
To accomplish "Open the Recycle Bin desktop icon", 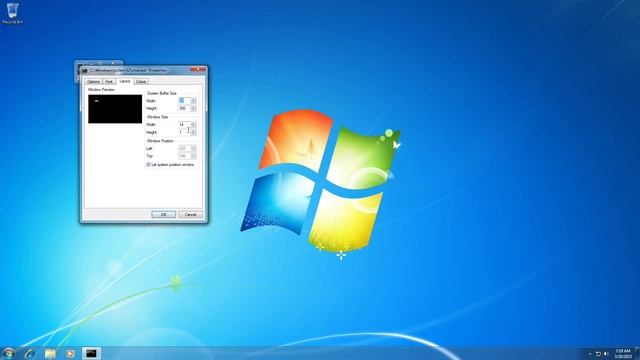I will pos(13,13).
